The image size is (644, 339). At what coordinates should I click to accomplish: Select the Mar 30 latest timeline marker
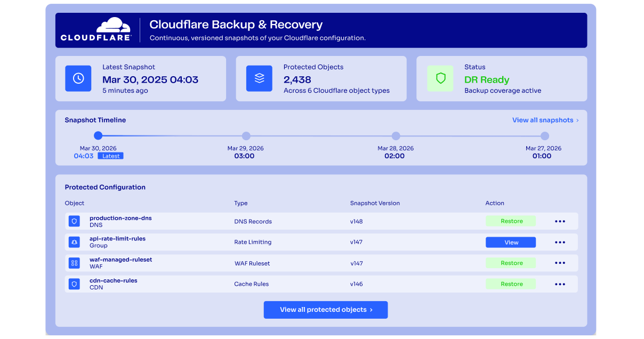pyautogui.click(x=98, y=135)
